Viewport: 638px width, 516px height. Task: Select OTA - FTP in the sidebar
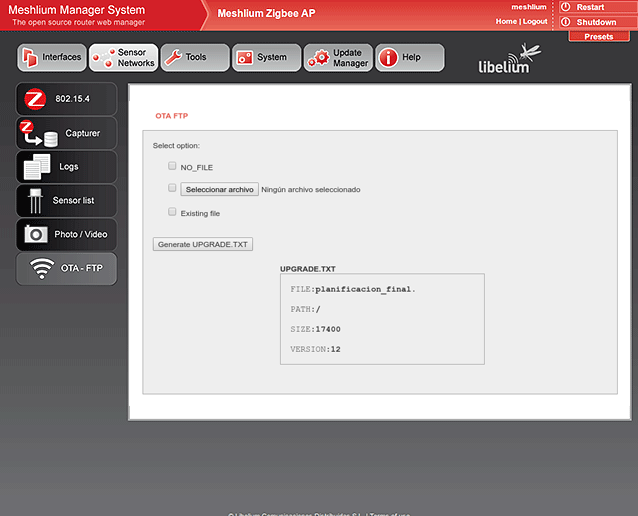coord(66,269)
